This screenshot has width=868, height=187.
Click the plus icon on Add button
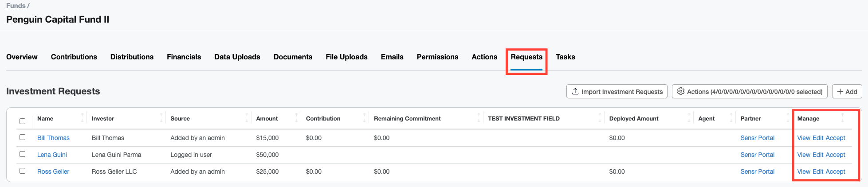point(840,91)
